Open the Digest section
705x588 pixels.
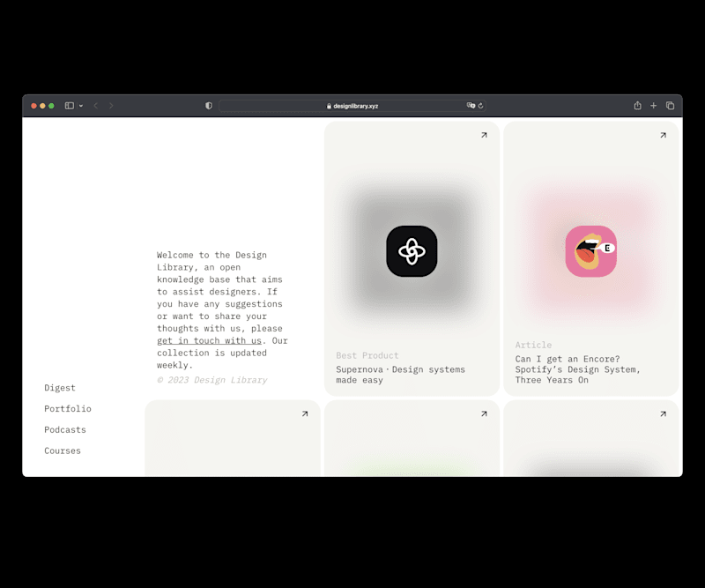click(x=60, y=388)
